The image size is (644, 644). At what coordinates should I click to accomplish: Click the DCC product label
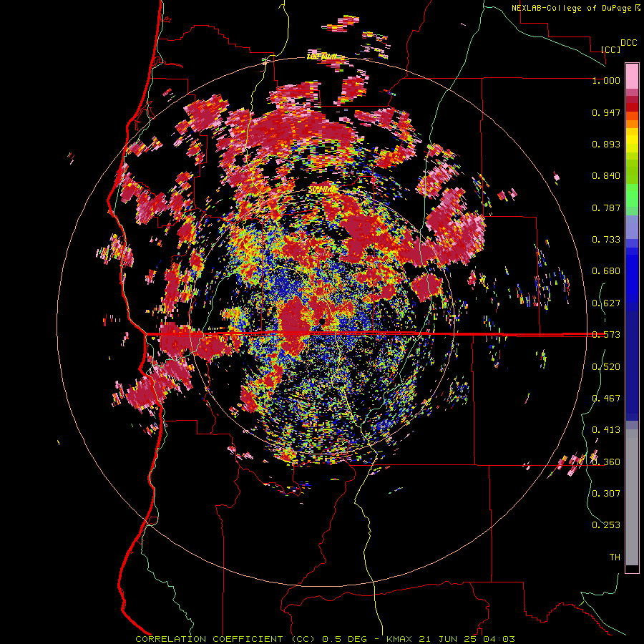(x=628, y=43)
